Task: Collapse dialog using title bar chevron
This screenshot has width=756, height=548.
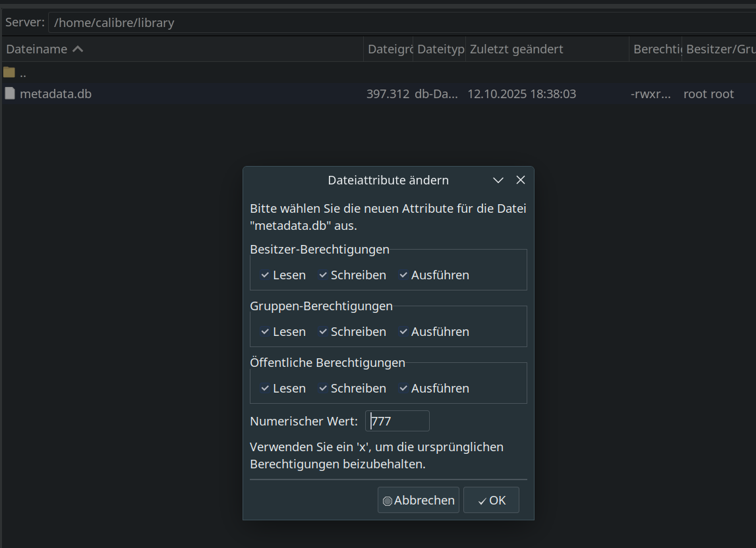Action: click(x=498, y=180)
